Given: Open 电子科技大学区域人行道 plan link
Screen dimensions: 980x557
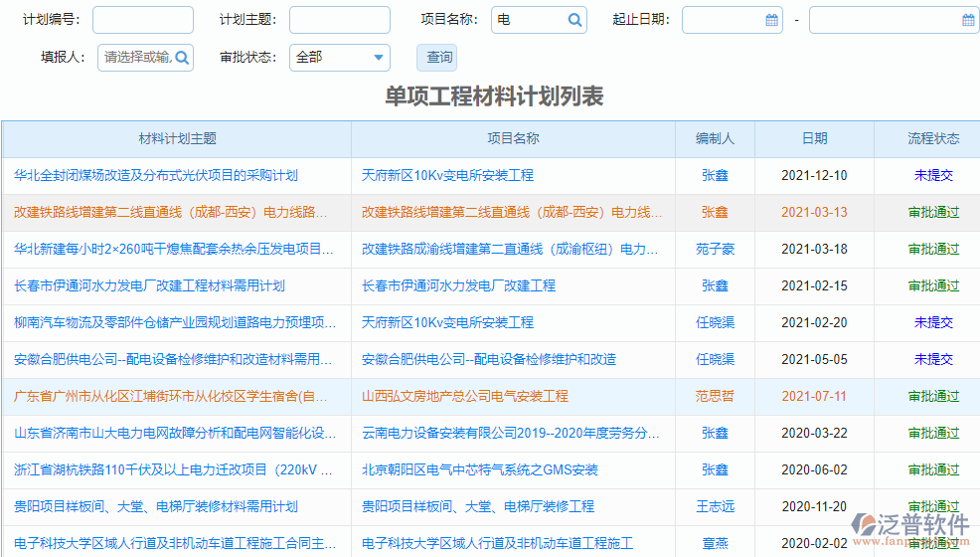Looking at the screenshot, I should click(x=174, y=544).
